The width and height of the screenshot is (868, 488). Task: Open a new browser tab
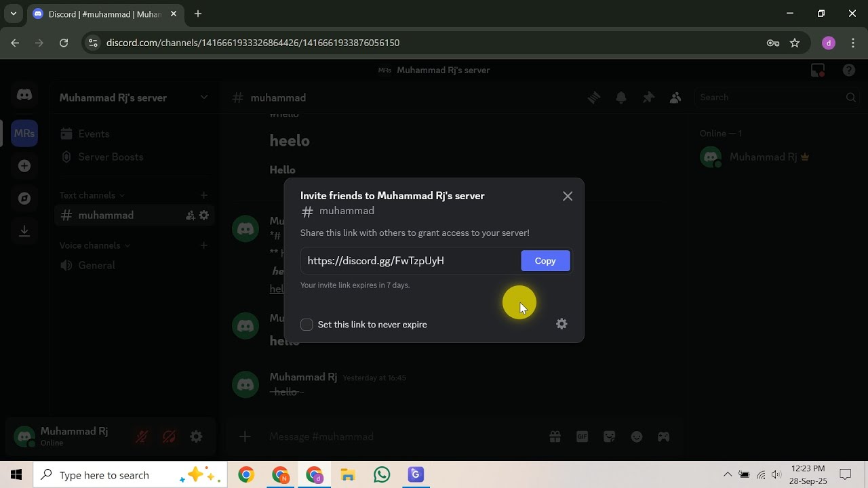(x=198, y=14)
